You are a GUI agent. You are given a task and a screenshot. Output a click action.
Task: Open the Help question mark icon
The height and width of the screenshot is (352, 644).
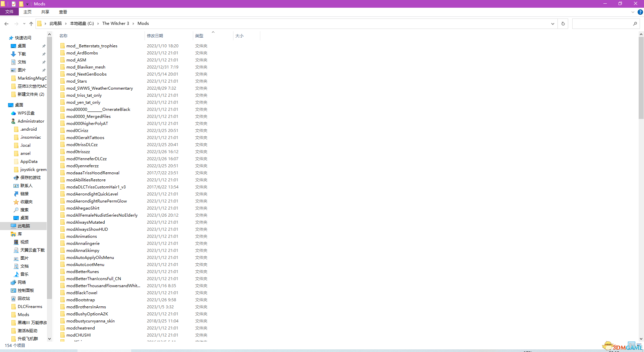click(x=640, y=12)
